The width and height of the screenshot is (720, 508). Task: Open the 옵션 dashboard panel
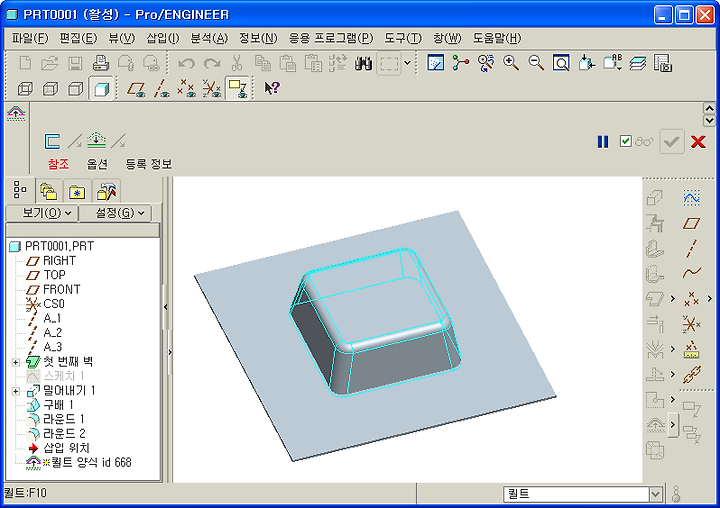(97, 164)
